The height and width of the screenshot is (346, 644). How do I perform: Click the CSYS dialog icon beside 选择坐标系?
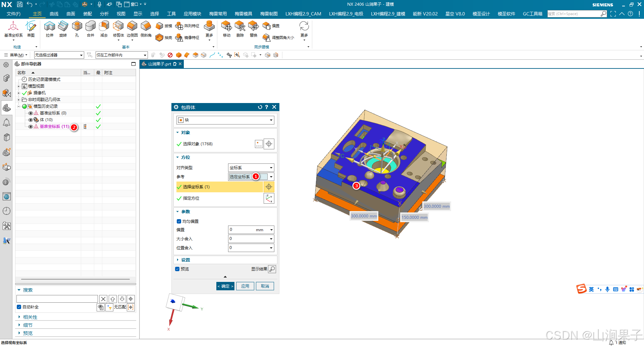tap(269, 187)
